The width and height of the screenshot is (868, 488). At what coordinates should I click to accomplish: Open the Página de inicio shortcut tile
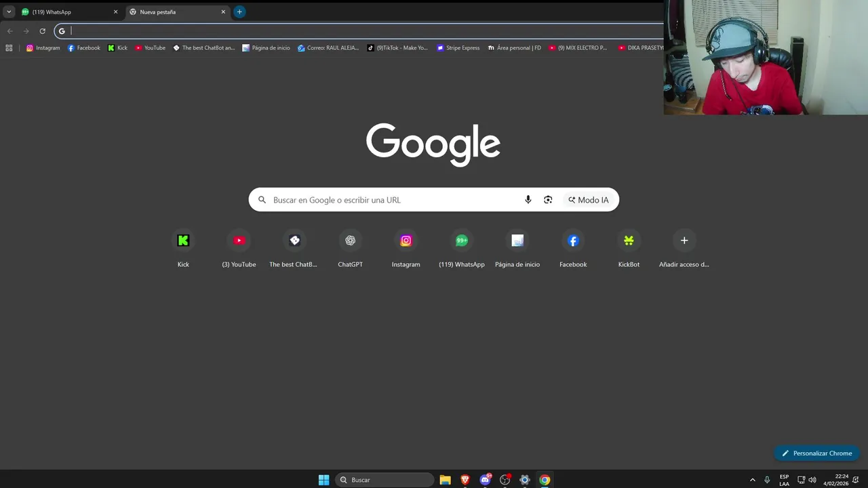click(517, 249)
